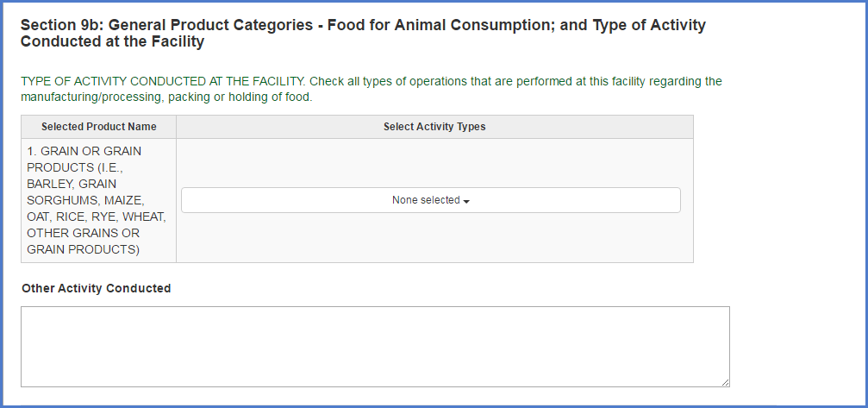The width and height of the screenshot is (868, 408).
Task: Click the 'OAT, RICE, RYE, WHEAT,' text line
Action: tap(96, 217)
